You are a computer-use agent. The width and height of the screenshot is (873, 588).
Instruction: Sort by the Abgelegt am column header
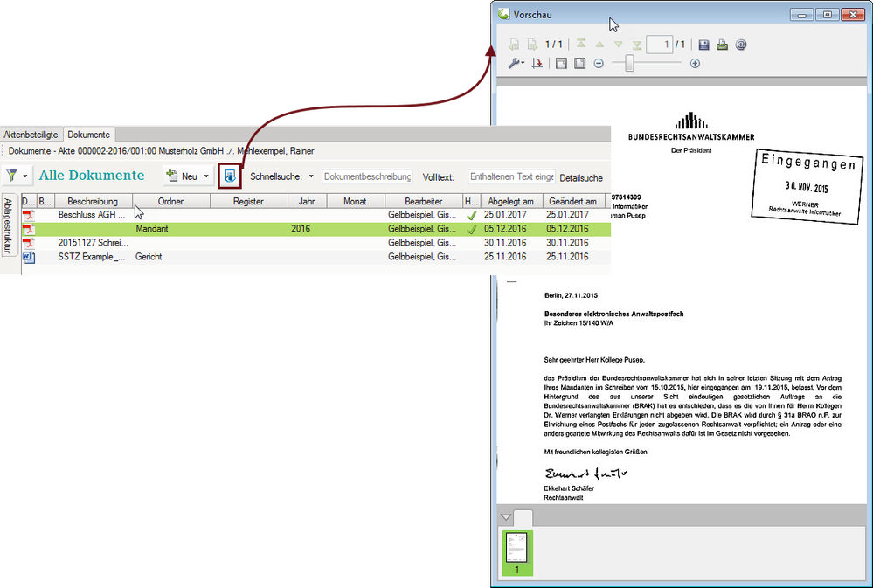pyautogui.click(x=510, y=201)
